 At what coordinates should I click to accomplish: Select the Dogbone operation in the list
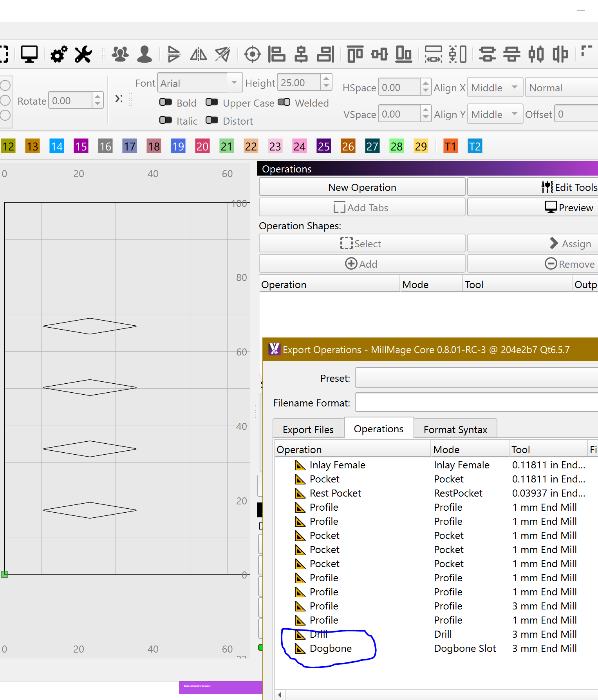331,648
